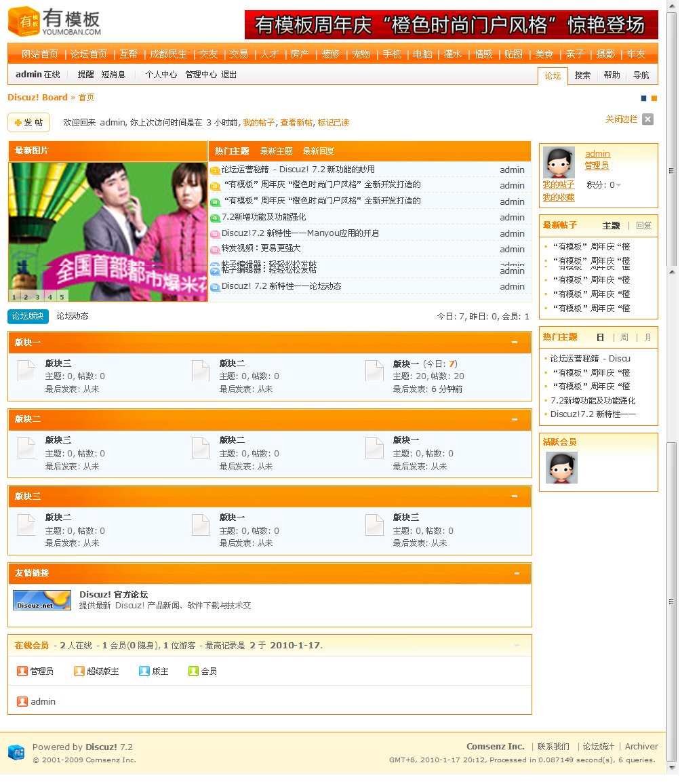Open 房产 in the main navigation
680x784 pixels.
[x=300, y=54]
